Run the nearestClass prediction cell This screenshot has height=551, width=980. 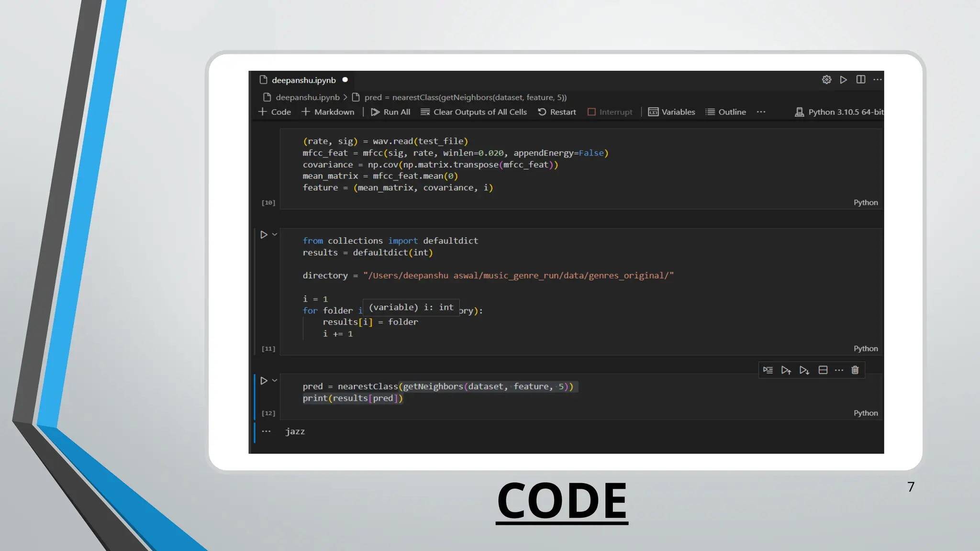[264, 381]
